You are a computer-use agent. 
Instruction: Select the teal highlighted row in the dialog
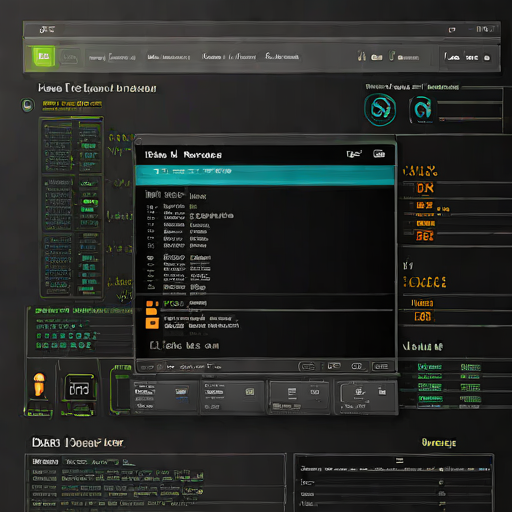click(265, 175)
